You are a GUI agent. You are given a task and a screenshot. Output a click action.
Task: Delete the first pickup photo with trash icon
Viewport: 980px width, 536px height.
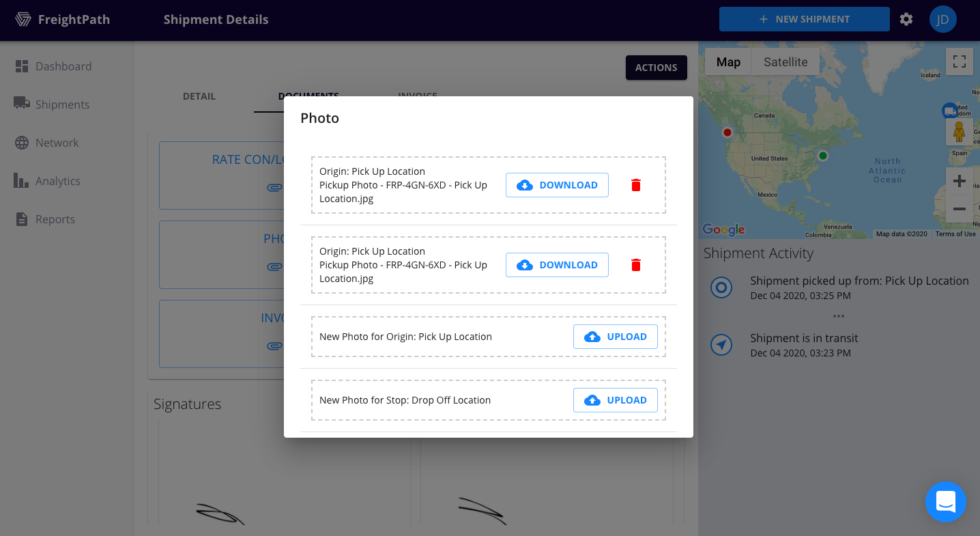(x=636, y=185)
